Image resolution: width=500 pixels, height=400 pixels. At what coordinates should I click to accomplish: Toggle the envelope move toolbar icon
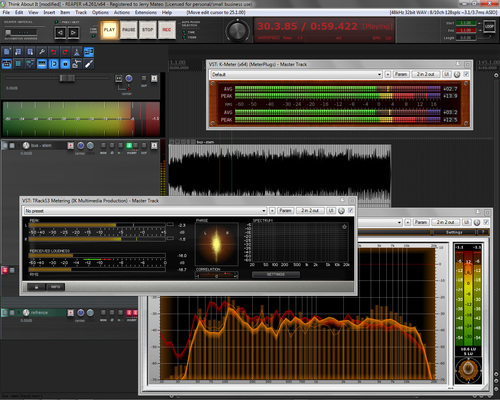30,64
